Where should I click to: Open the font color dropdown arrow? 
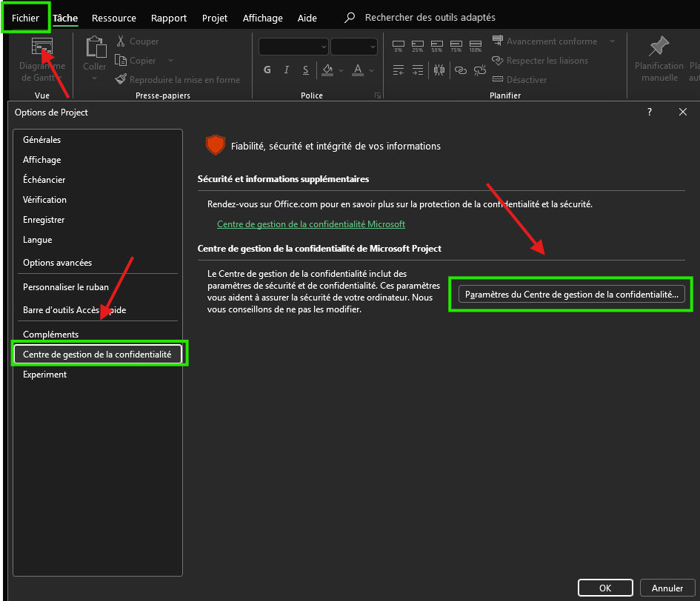point(371,70)
